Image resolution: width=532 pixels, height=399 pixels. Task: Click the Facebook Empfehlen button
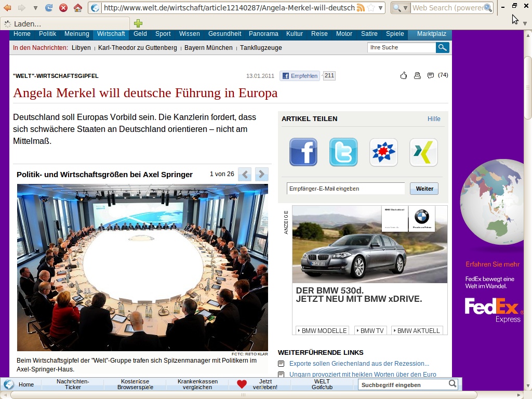[x=300, y=76]
